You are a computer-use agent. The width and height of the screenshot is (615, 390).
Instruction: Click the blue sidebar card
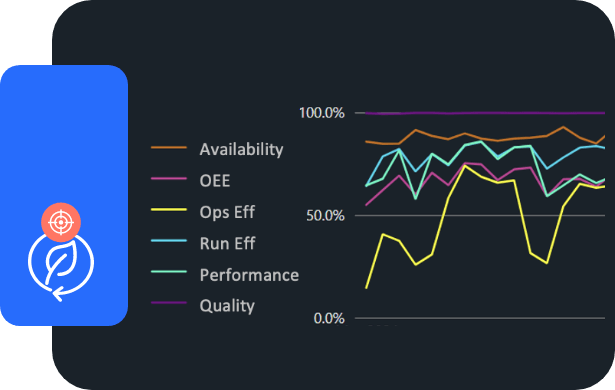[x=64, y=195]
